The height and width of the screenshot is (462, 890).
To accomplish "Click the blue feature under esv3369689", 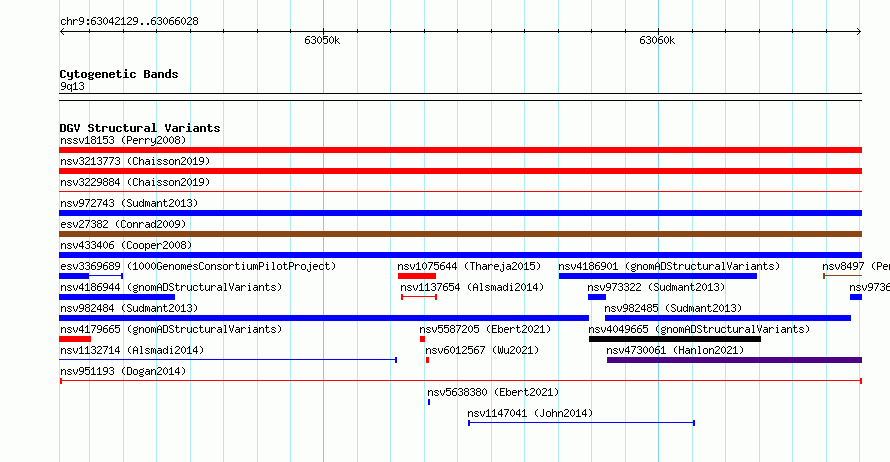I will tap(91, 276).
